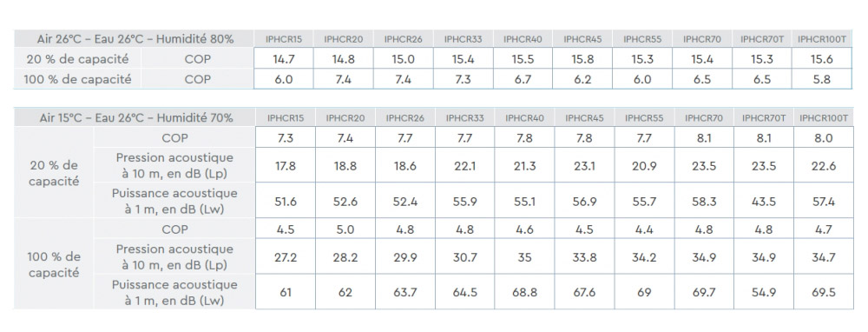Select 'Puissance acoustique à 1 m' label at 100%

click(174, 293)
